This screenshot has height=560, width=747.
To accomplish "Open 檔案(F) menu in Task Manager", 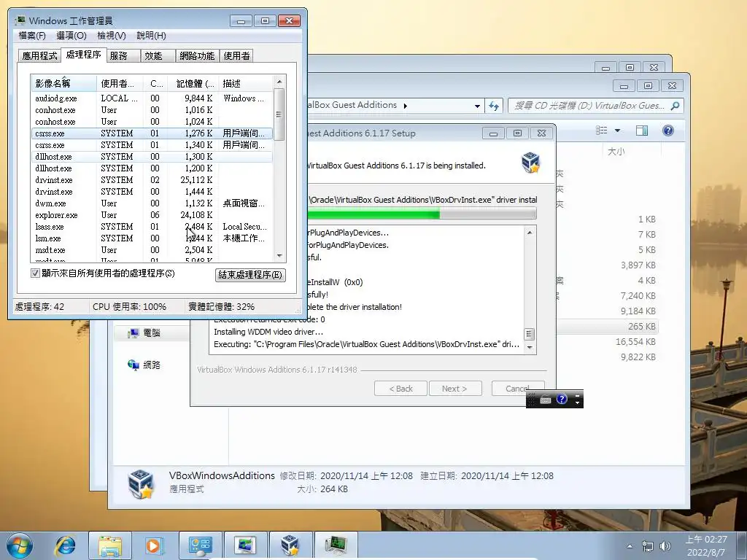I will click(32, 36).
